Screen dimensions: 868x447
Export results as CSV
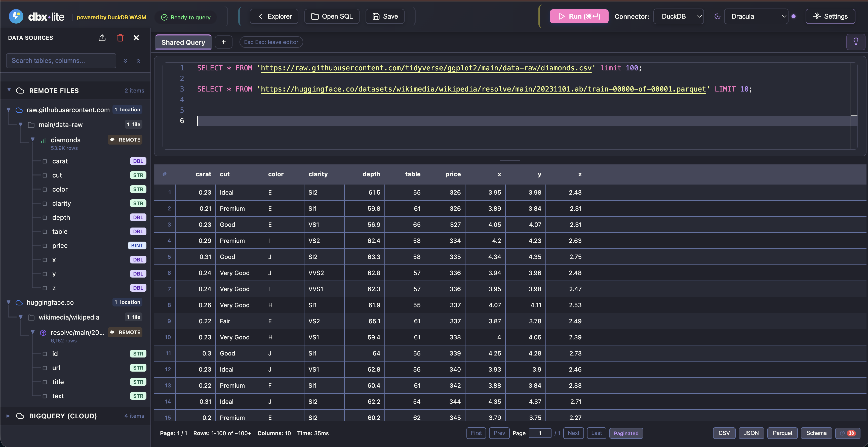[724, 433]
